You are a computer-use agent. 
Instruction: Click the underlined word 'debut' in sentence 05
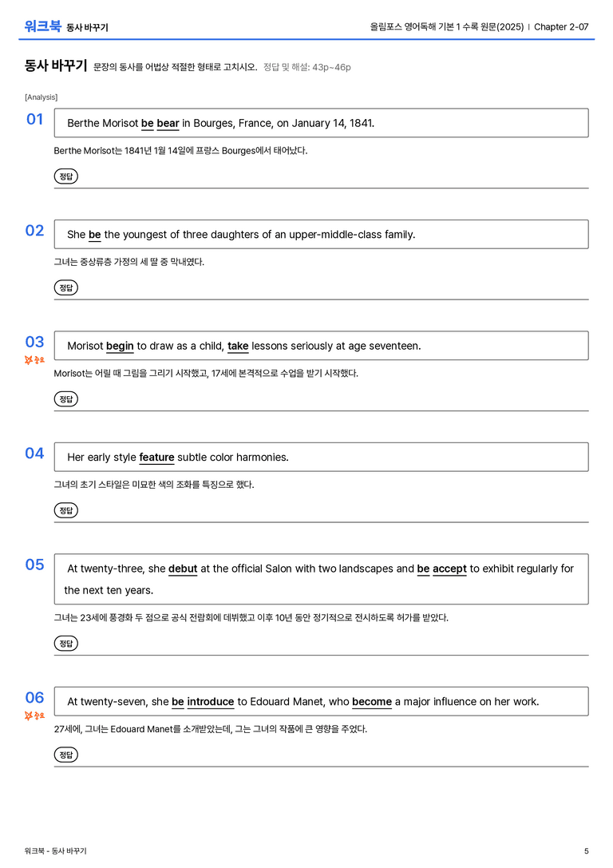pos(183,569)
